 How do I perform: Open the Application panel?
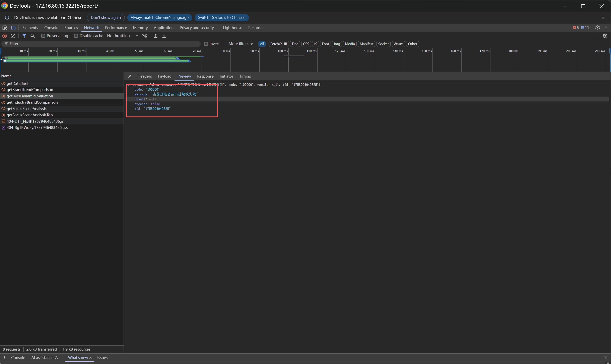click(164, 28)
